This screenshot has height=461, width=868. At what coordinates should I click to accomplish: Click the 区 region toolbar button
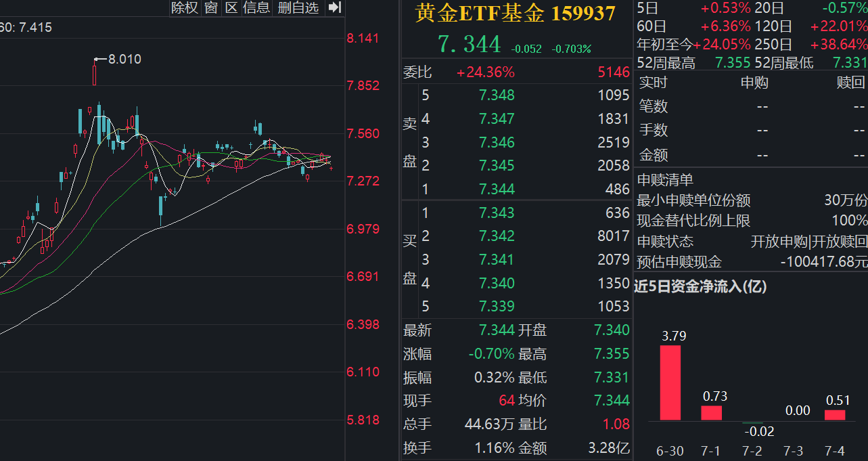coord(232,8)
